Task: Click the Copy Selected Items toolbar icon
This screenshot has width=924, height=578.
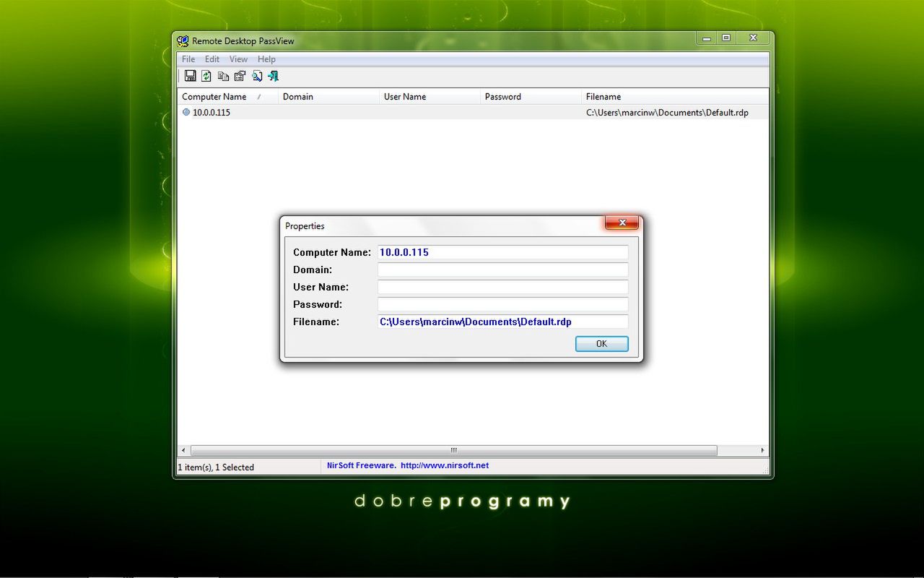Action: (223, 76)
